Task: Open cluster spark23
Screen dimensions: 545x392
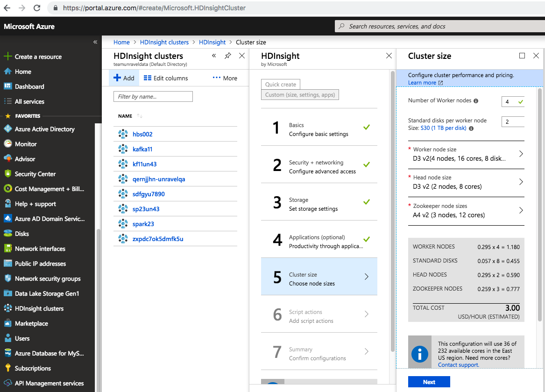Action: pos(143,224)
